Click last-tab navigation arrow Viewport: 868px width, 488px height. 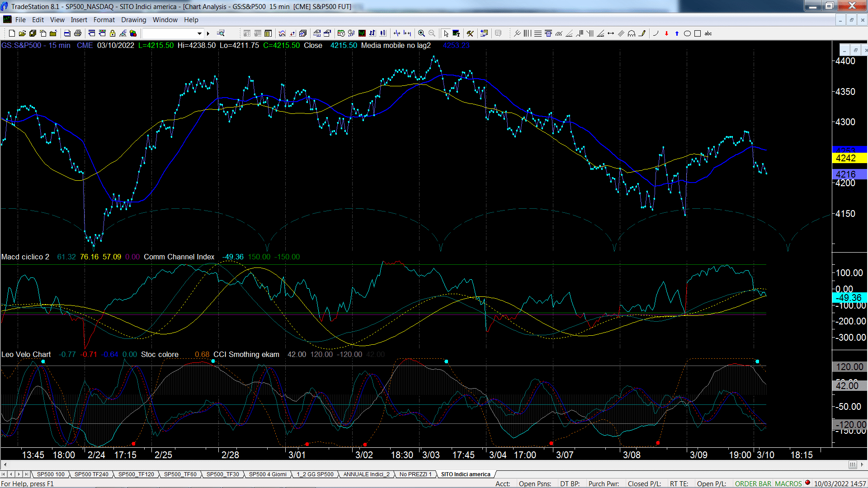(26, 474)
